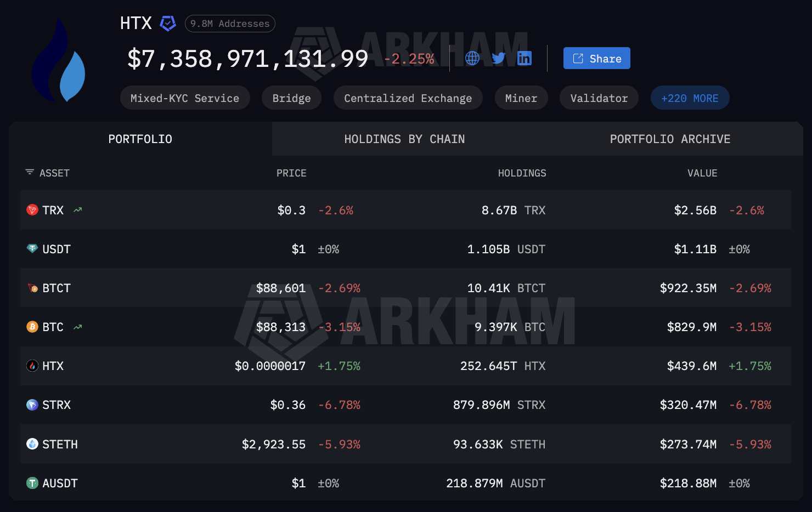Sort by the VALUE column header
Screen dimensions: 812x512
(702, 173)
